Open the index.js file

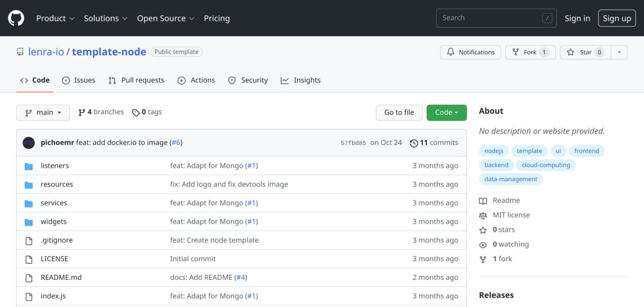(53, 296)
